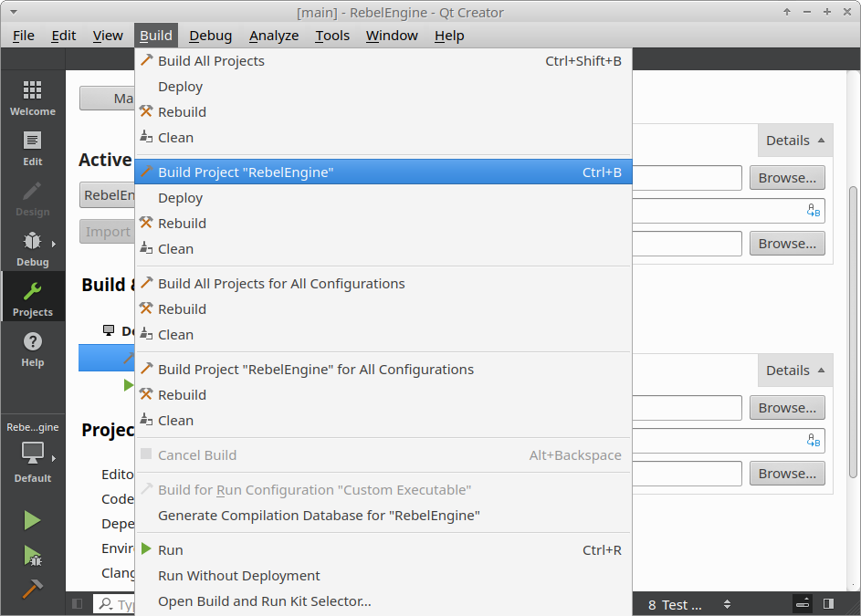861x616 pixels.
Task: Choose Rebuild under All Projects All Configurations
Action: pos(383,309)
